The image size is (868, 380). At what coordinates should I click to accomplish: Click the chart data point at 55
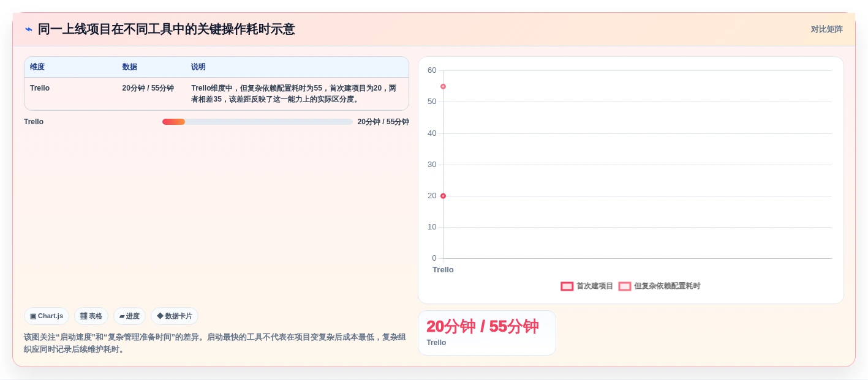pos(443,86)
